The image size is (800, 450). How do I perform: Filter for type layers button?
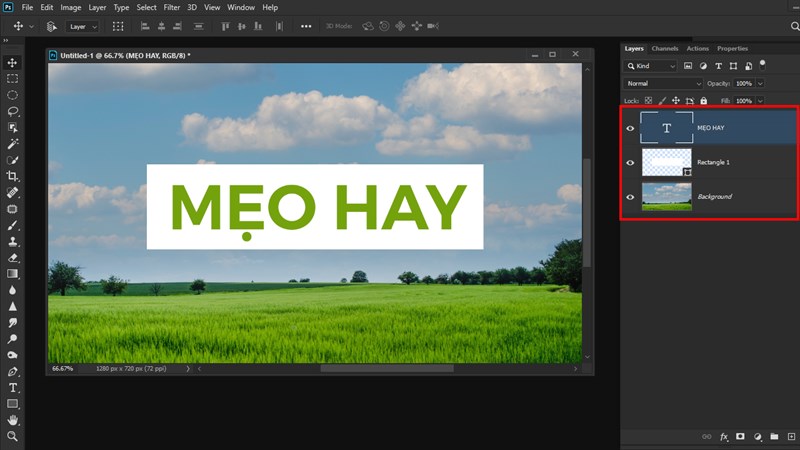[718, 66]
